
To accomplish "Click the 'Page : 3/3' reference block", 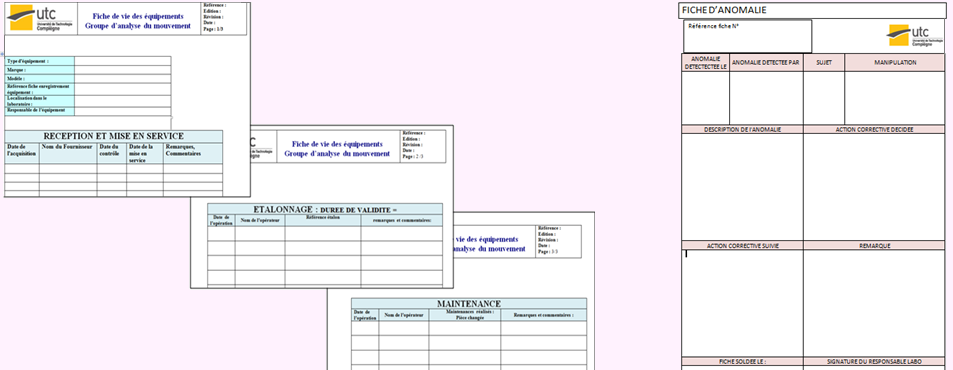I will click(x=559, y=241).
